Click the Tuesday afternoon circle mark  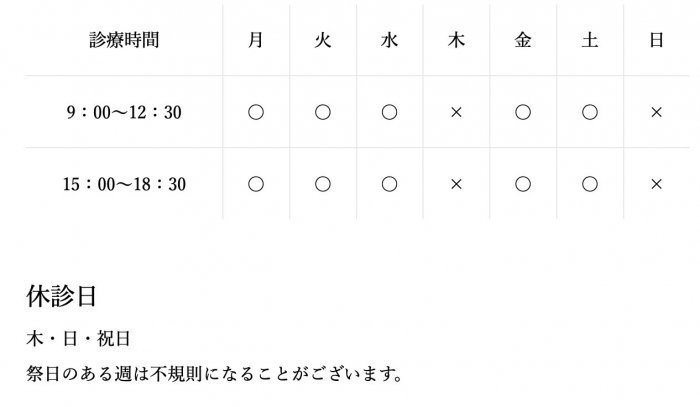323,184
